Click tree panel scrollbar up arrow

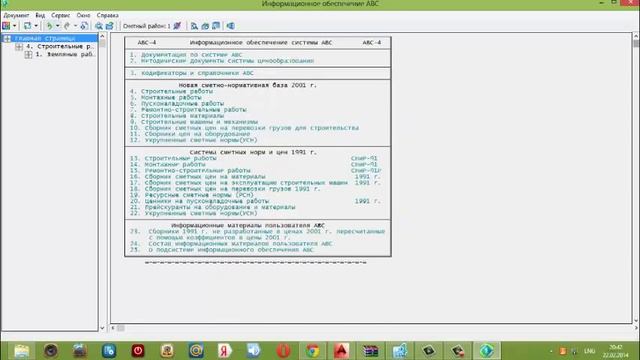[x=102, y=36]
